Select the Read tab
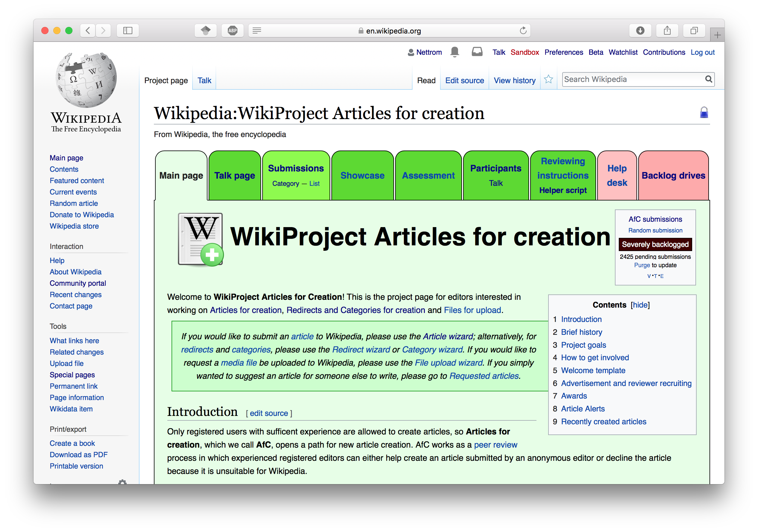This screenshot has height=532, width=758. pyautogui.click(x=426, y=80)
